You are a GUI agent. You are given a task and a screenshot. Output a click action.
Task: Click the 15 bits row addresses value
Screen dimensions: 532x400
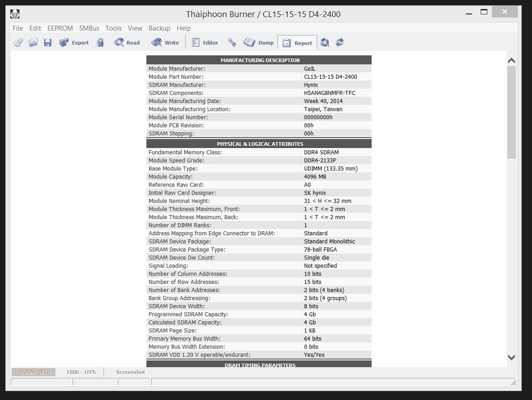pos(313,282)
